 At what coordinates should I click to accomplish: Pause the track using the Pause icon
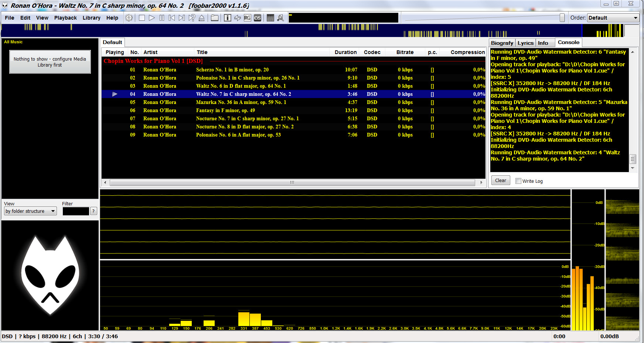coord(162,18)
